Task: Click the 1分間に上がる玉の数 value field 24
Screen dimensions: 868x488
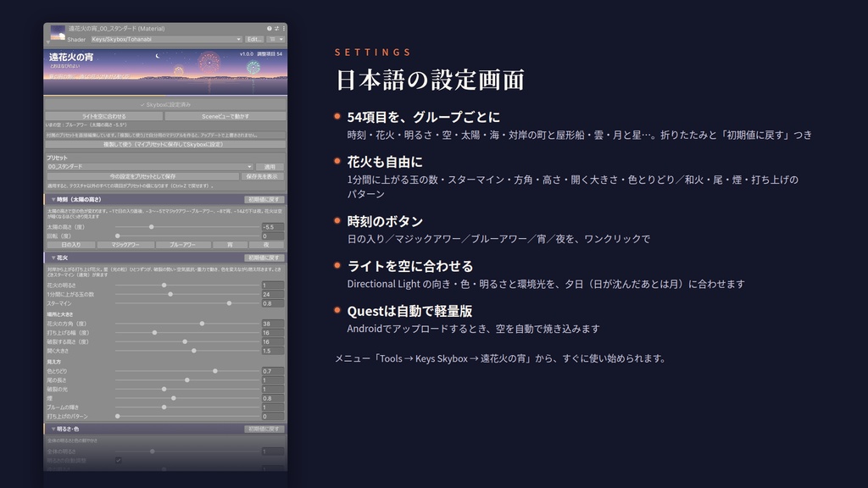Action: click(x=272, y=294)
